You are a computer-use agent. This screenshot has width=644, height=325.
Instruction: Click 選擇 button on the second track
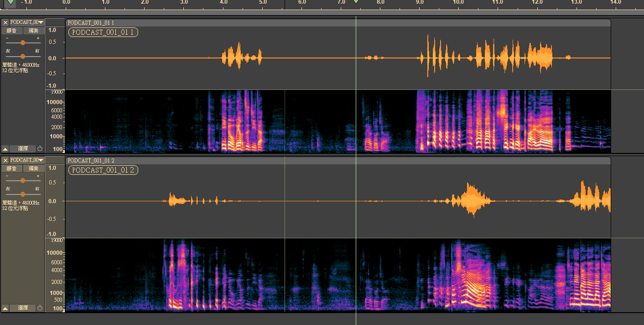point(23,308)
